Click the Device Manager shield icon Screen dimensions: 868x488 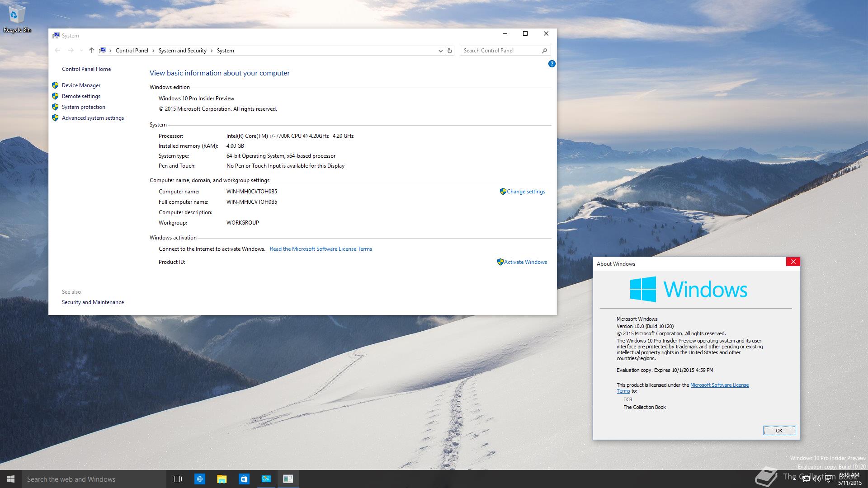[55, 85]
